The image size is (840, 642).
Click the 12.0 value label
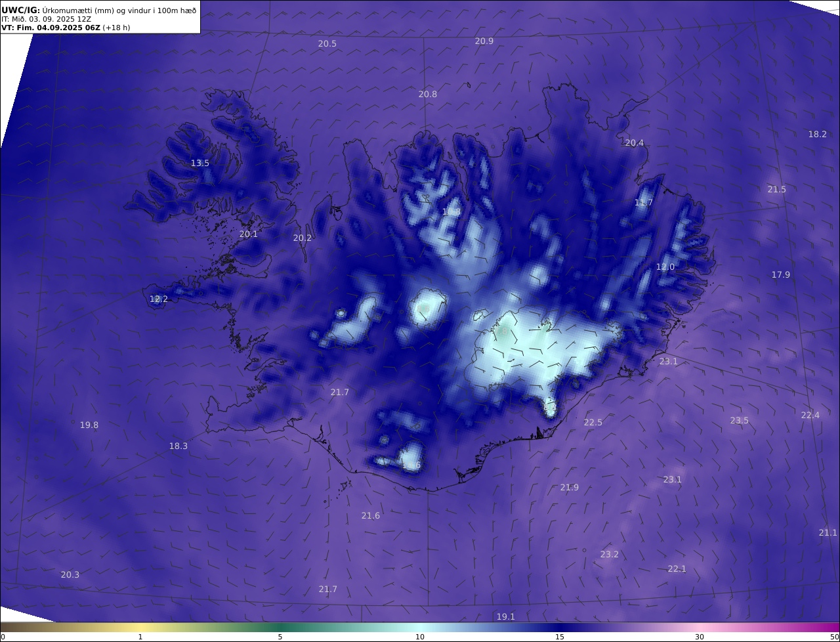(665, 267)
